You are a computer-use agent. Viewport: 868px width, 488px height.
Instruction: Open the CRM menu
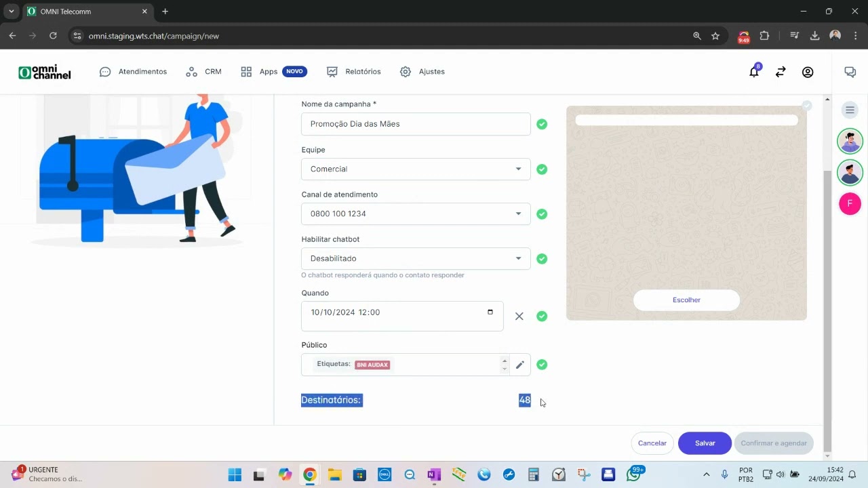pos(203,72)
